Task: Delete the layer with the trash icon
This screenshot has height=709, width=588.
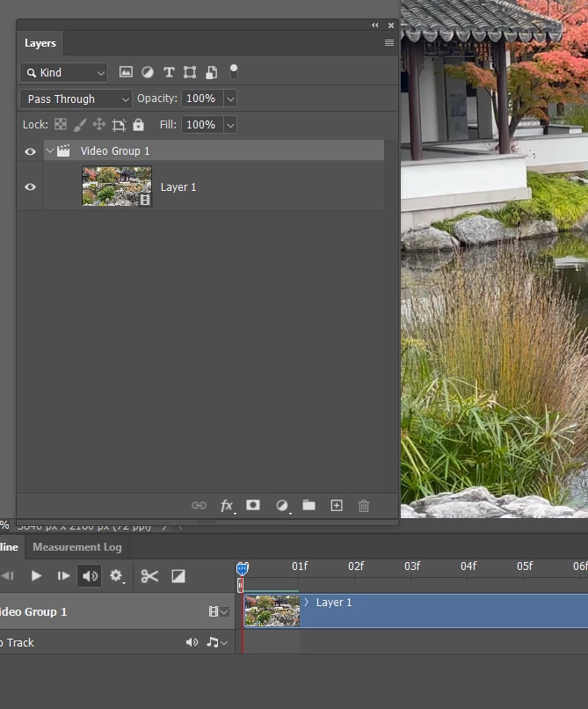Action: (363, 506)
